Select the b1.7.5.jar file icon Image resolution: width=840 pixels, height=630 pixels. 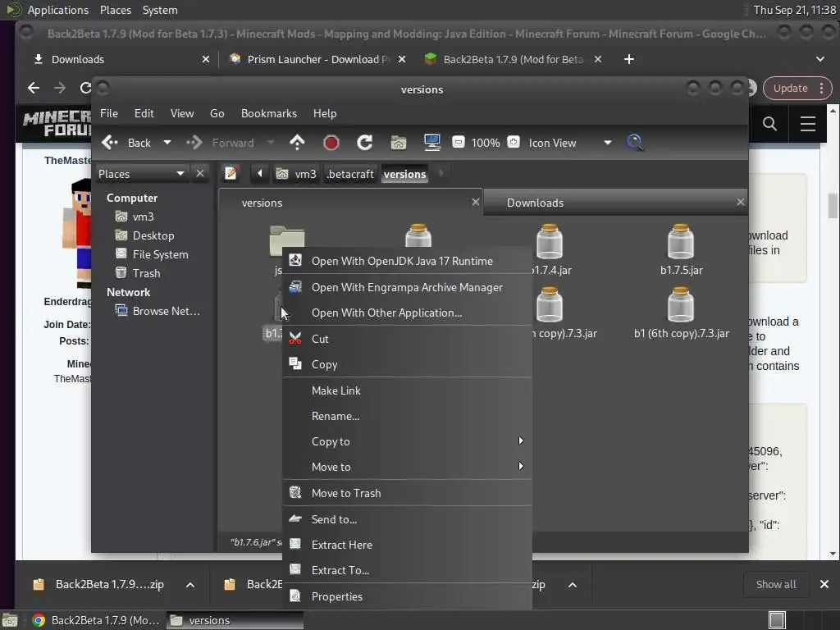[x=681, y=242]
